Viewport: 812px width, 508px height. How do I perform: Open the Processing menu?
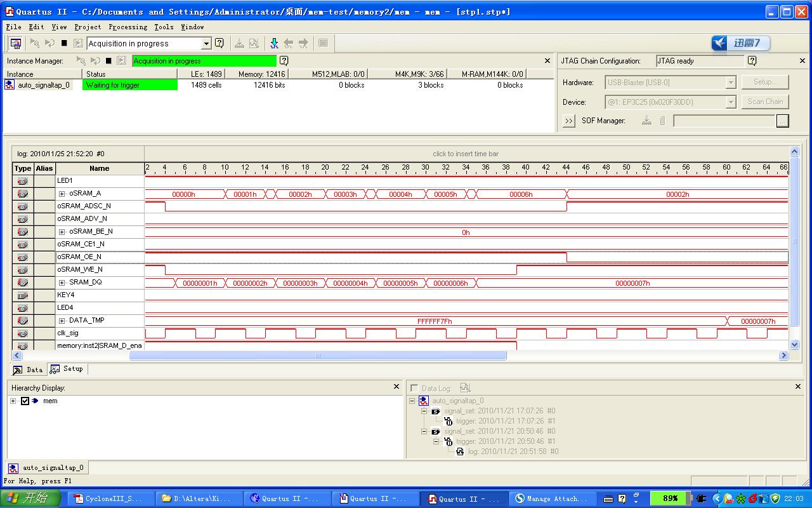pyautogui.click(x=128, y=27)
